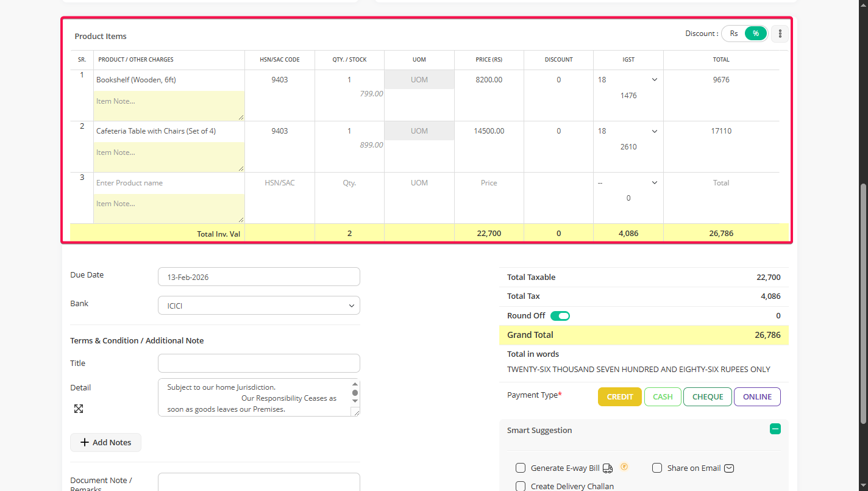The height and width of the screenshot is (491, 868).
Task: Tick the Create Delivery Challan checkbox
Action: (521, 486)
